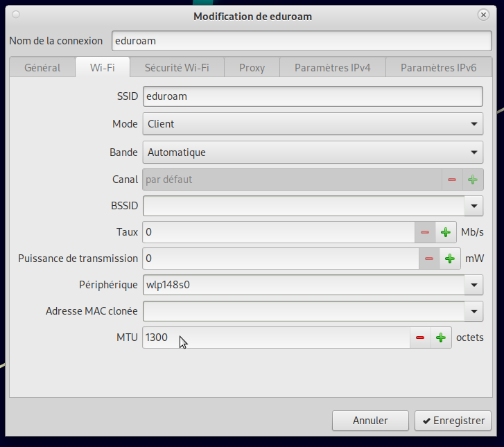Open the Mode dropdown showing Client
The width and height of the screenshot is (504, 447).
(312, 124)
